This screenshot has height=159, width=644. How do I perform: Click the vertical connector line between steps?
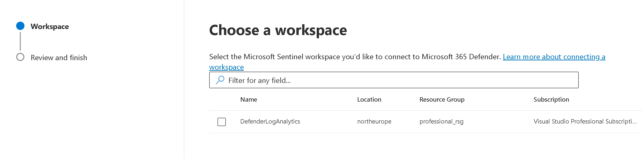(20, 41)
